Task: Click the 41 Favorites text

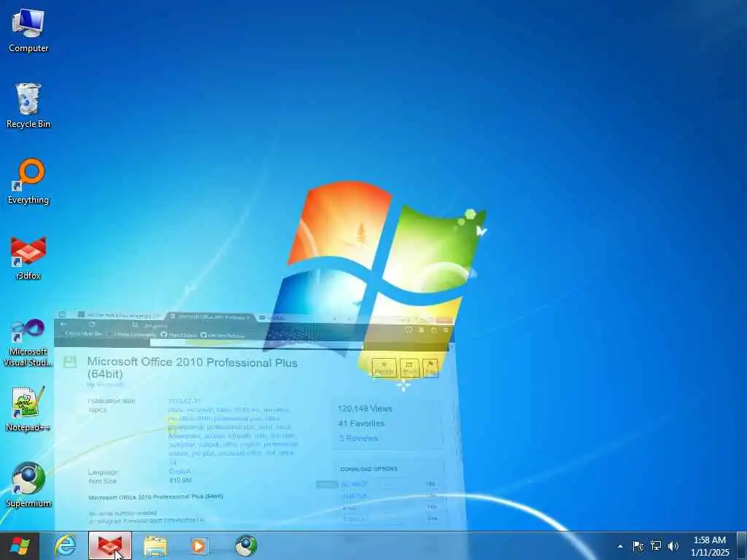Action: click(361, 424)
